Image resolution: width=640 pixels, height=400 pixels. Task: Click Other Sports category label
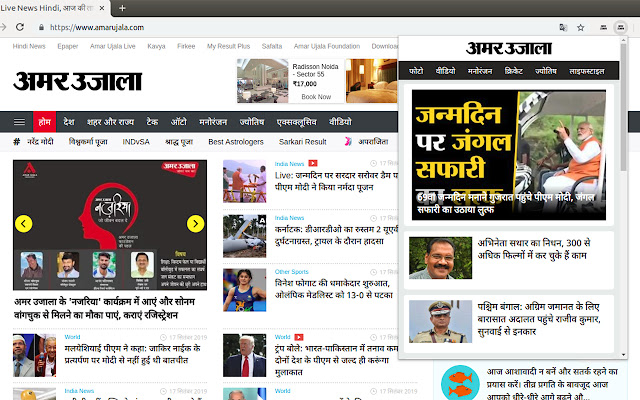[x=291, y=272]
